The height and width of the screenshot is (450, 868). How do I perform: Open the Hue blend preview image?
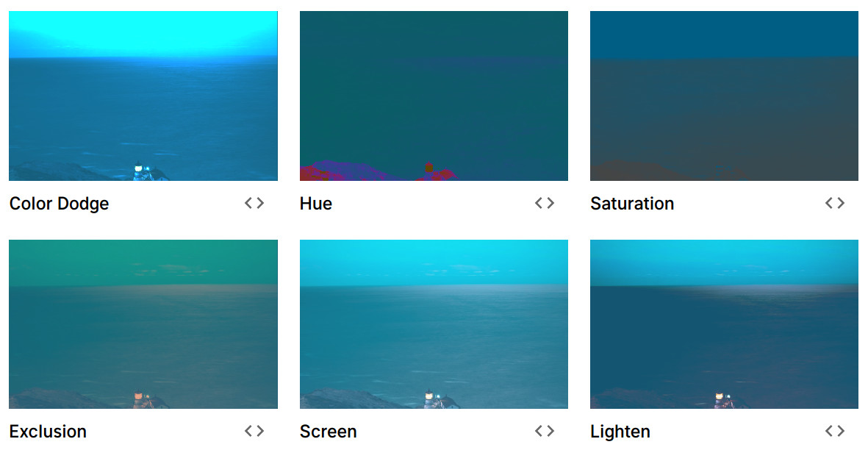click(434, 96)
